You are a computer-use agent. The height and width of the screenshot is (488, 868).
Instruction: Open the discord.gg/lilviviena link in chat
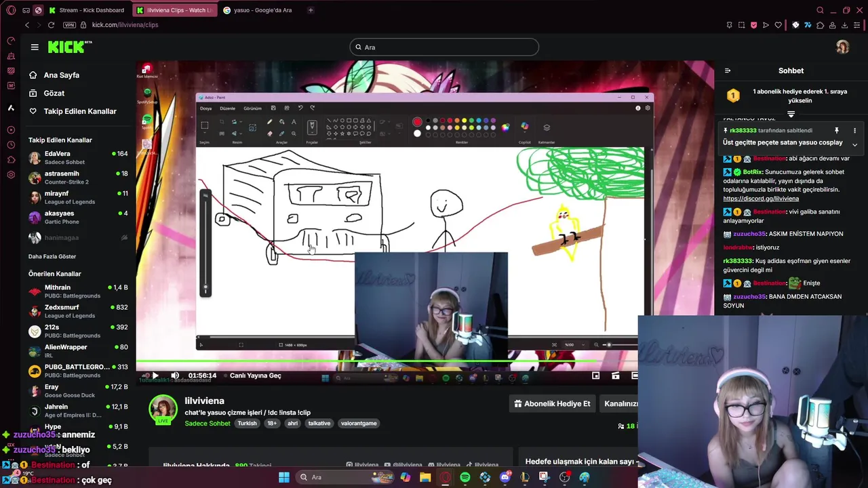(x=761, y=199)
